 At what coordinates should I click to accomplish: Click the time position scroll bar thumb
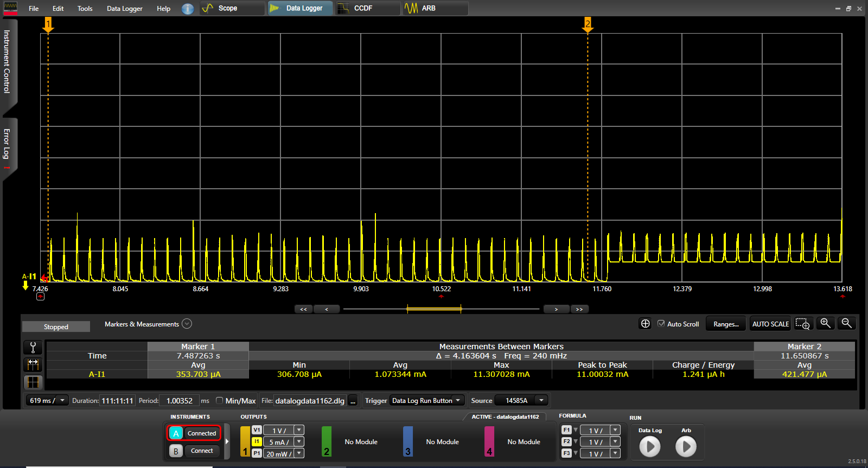[x=434, y=309]
